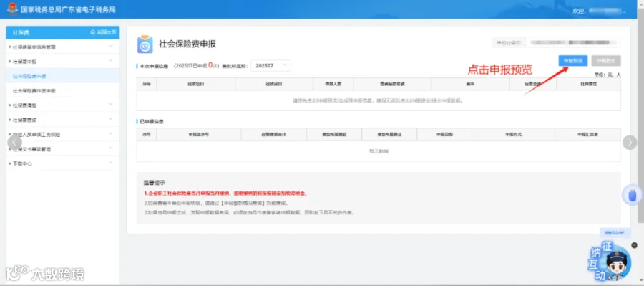Click the 缴费基数总额 column header

click(x=392, y=84)
